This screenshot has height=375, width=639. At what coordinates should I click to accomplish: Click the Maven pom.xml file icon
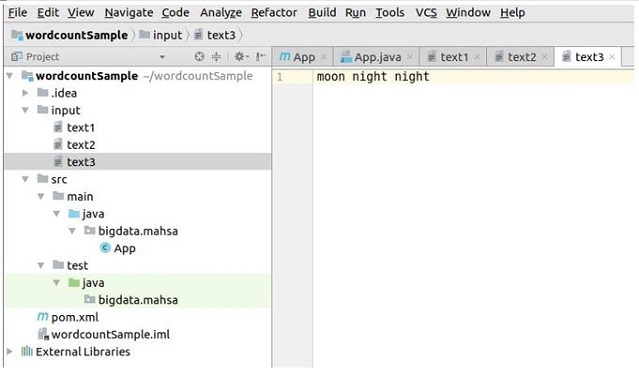(x=42, y=316)
